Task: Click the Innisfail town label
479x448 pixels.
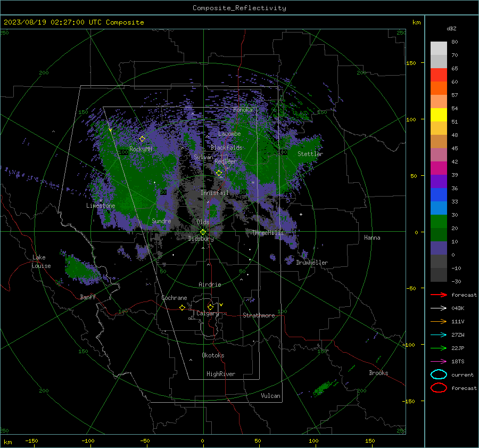Action: pyautogui.click(x=214, y=193)
